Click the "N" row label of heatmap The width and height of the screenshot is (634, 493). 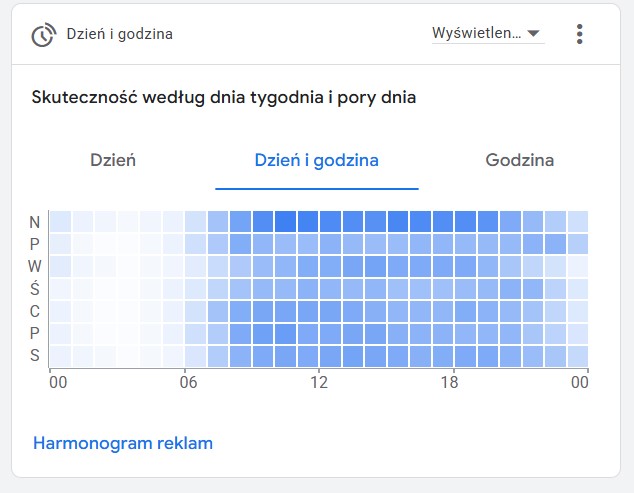(35, 221)
